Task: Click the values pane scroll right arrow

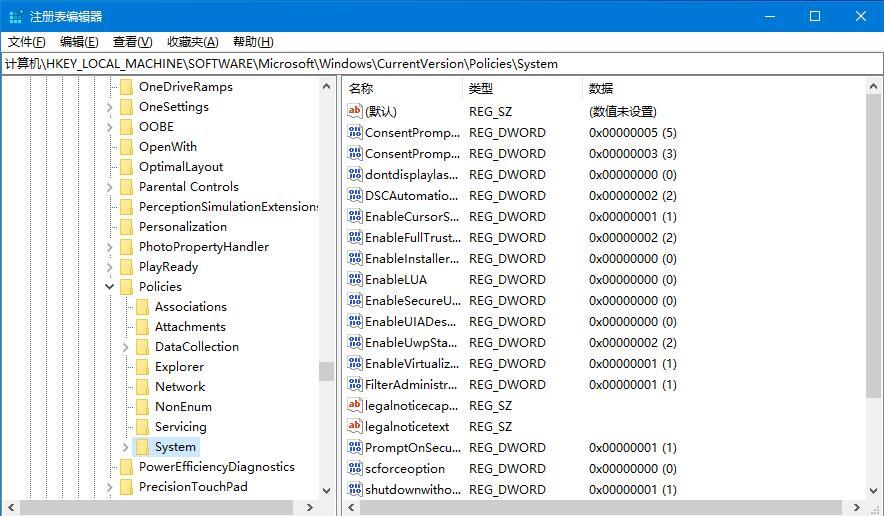Action: pyautogui.click(x=856, y=507)
